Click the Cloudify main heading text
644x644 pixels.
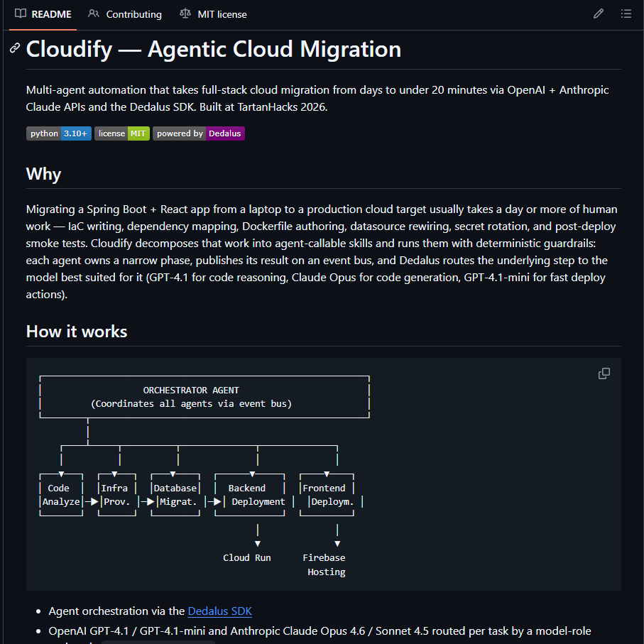pyautogui.click(x=213, y=49)
